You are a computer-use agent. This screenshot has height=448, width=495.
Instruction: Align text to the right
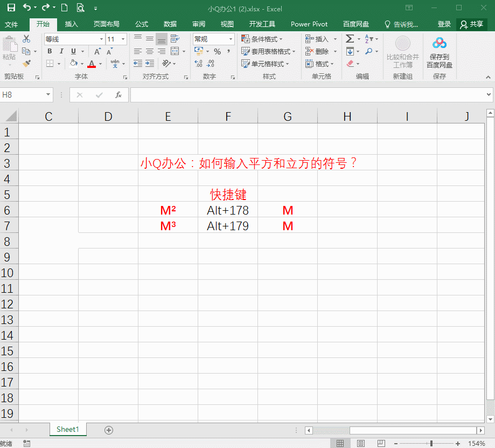pyautogui.click(x=162, y=51)
